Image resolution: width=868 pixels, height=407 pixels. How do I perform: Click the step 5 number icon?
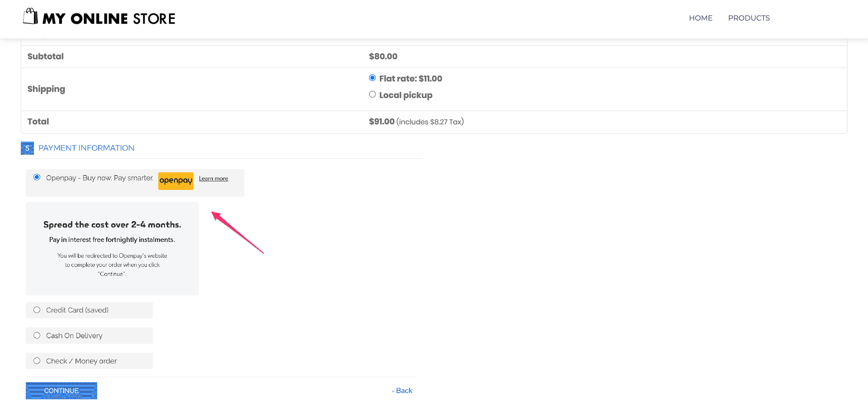click(x=27, y=148)
